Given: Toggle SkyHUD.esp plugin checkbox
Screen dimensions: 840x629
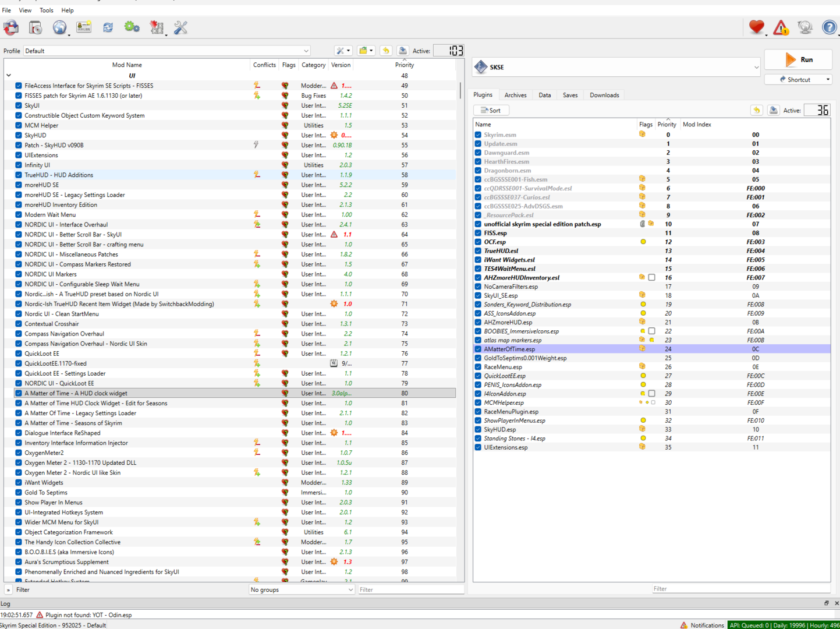Looking at the screenshot, I should [478, 429].
